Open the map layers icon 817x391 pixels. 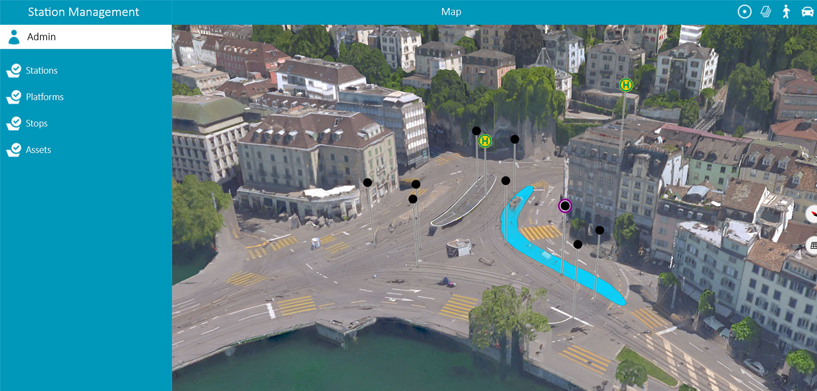(765, 11)
